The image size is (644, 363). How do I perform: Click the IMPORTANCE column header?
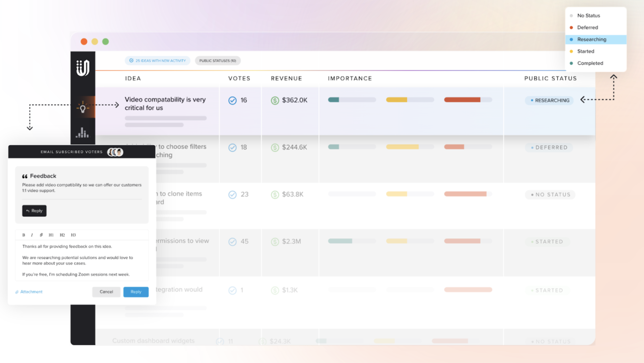click(350, 78)
